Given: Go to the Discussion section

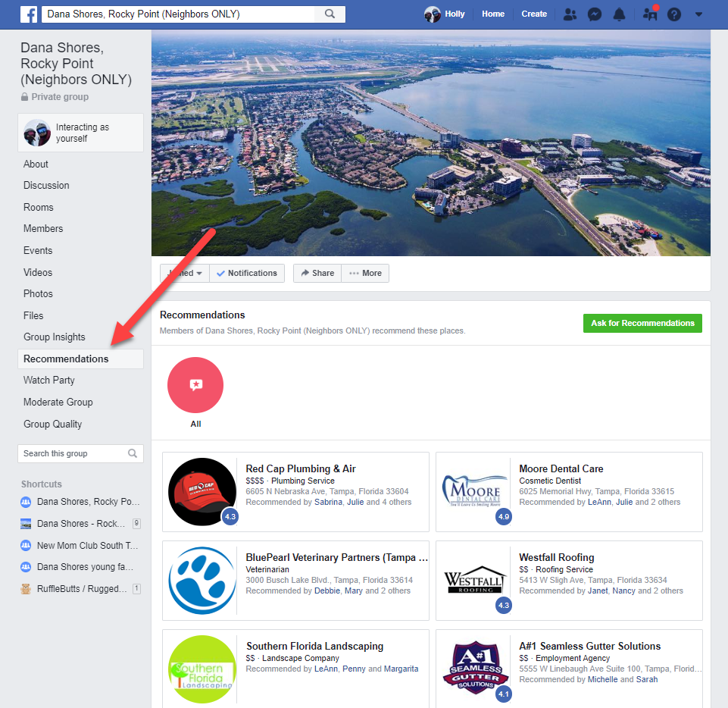Looking at the screenshot, I should [46, 186].
